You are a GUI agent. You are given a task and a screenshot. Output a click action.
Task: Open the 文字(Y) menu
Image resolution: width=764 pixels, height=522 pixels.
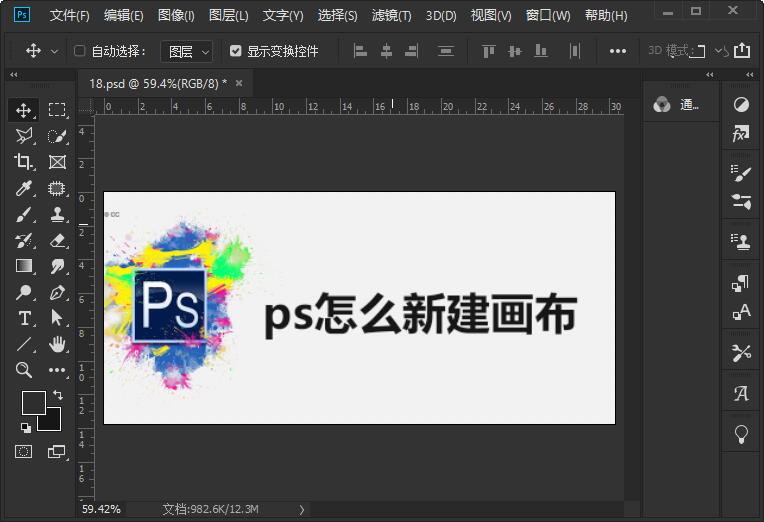pyautogui.click(x=283, y=16)
